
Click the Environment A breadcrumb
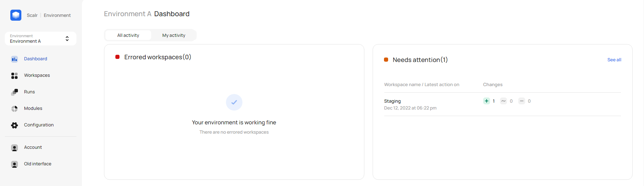point(127,14)
